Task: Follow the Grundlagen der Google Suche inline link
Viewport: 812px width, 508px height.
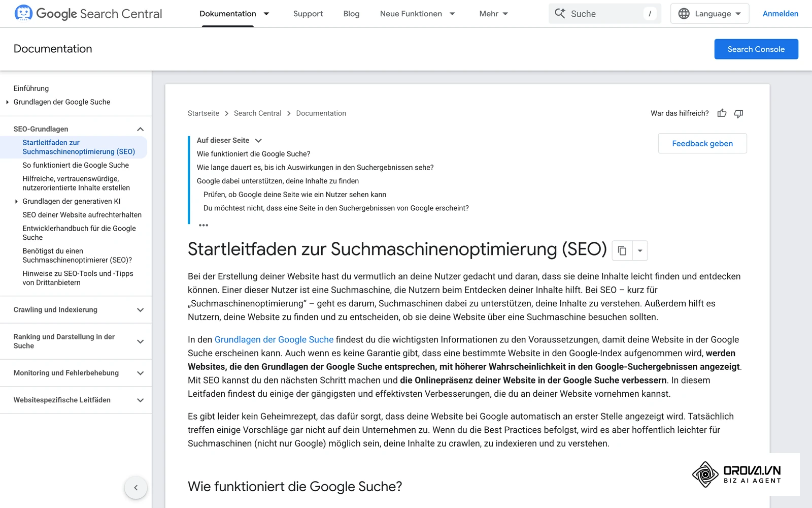Action: [274, 340]
